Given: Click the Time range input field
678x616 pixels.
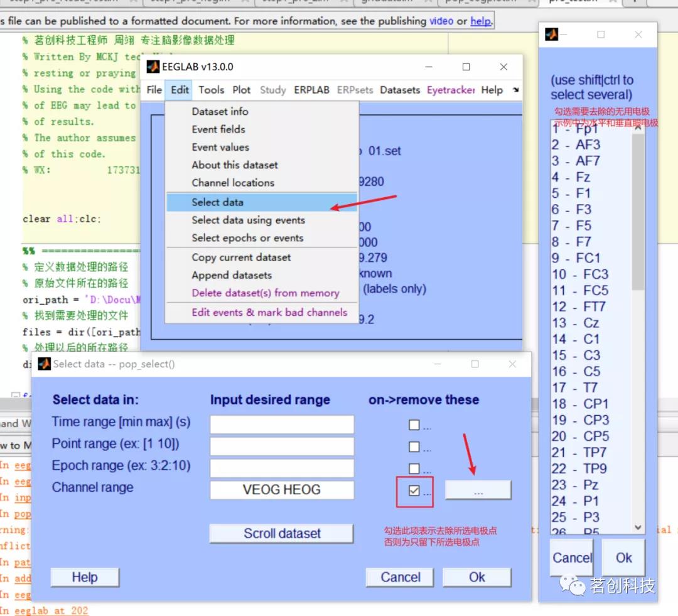Looking at the screenshot, I should click(282, 424).
